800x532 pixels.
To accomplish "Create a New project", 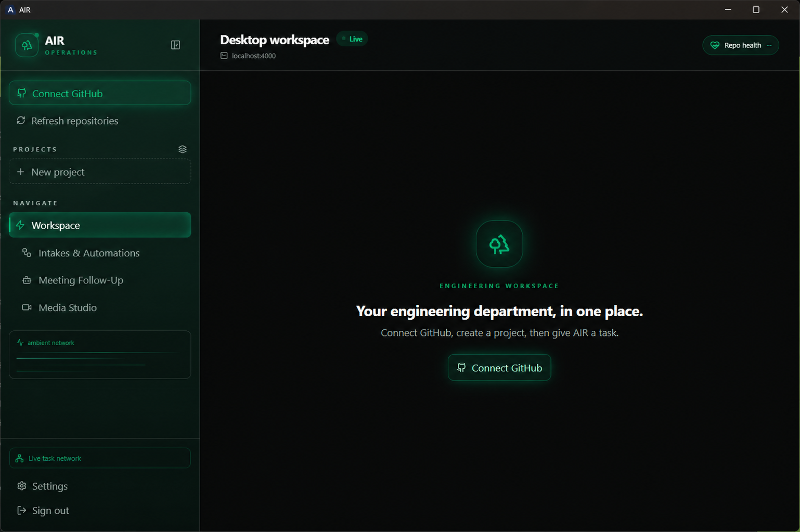I will 100,172.
